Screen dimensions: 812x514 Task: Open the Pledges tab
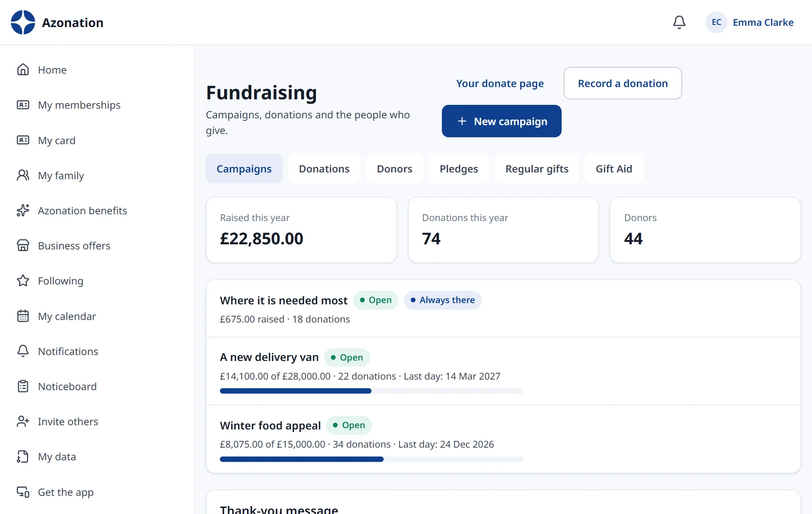pos(459,169)
